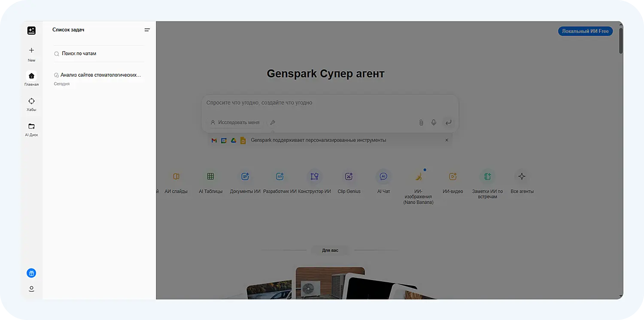Select the AI Таблицы tool
Viewport: 644px width, 320px height.
[x=210, y=176]
